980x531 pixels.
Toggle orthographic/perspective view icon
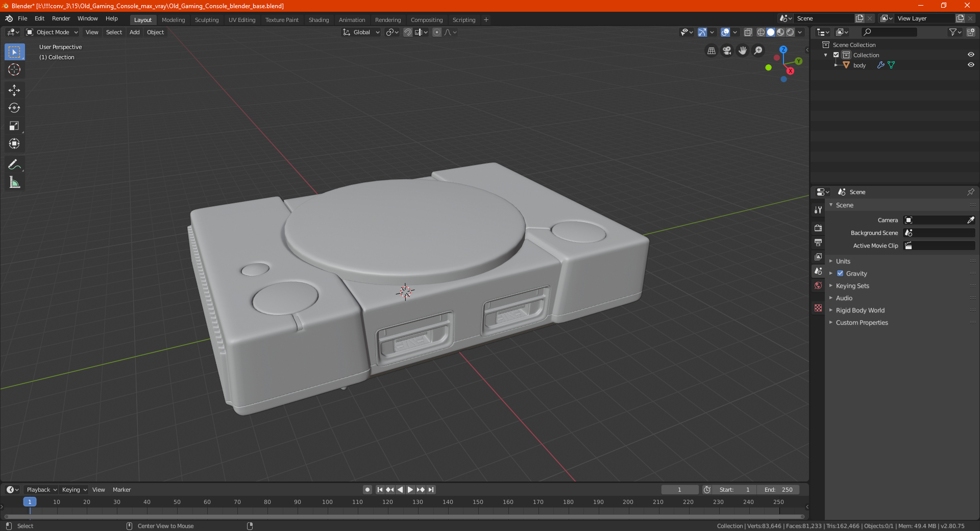711,51
